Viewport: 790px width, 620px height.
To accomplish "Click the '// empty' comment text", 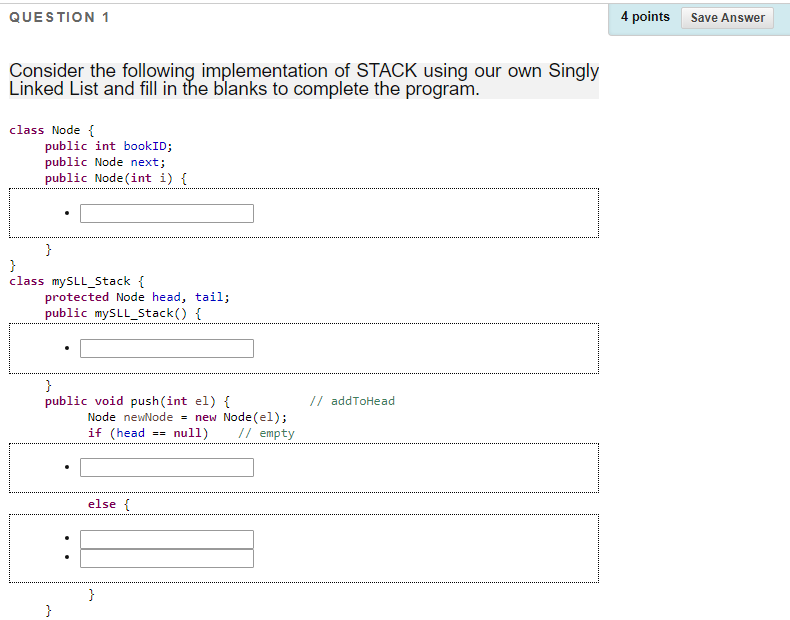I will coord(266,433).
